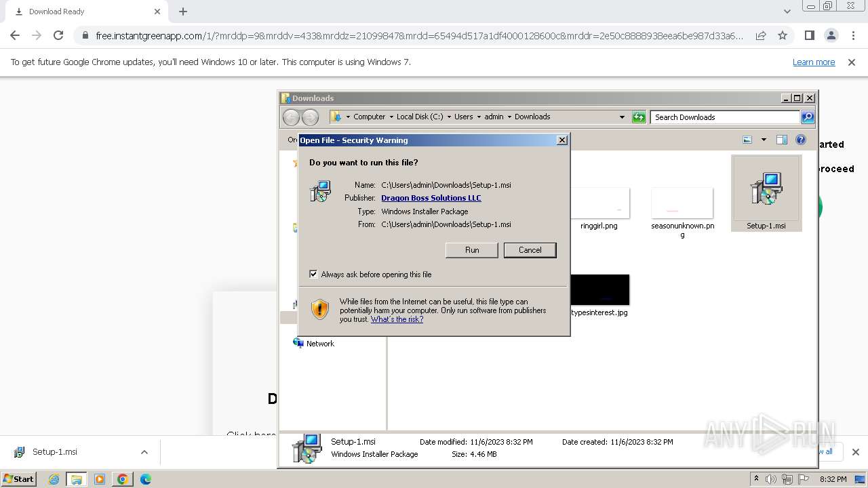Screen dimensions: 868x488
Task: Dismiss the Chrome update notice
Action: 852,62
